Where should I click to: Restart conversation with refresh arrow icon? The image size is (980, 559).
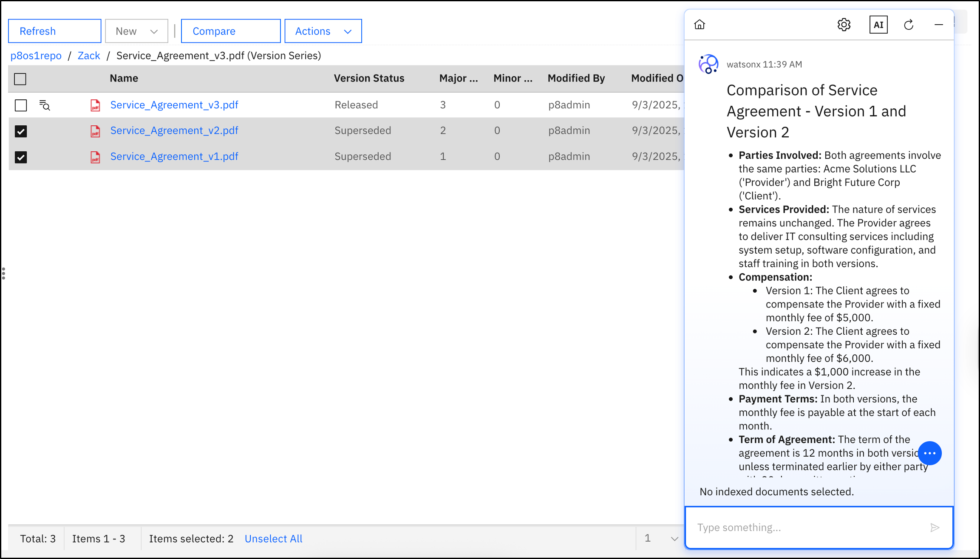click(x=909, y=25)
